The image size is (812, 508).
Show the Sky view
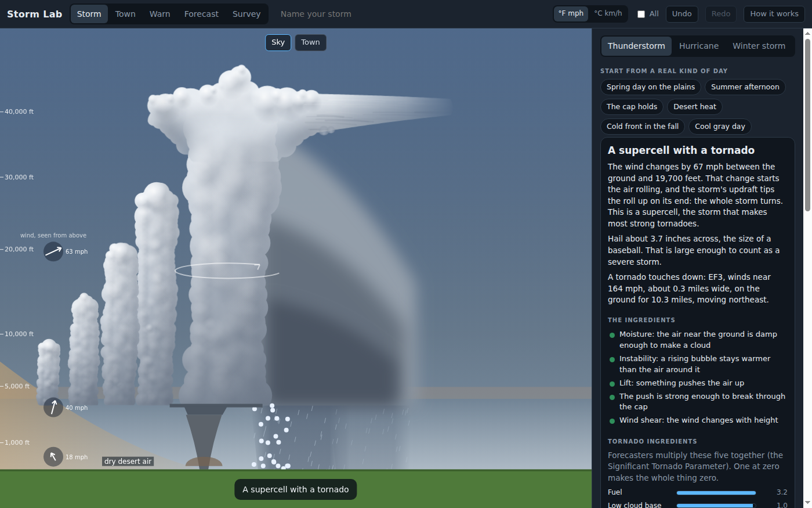click(278, 42)
